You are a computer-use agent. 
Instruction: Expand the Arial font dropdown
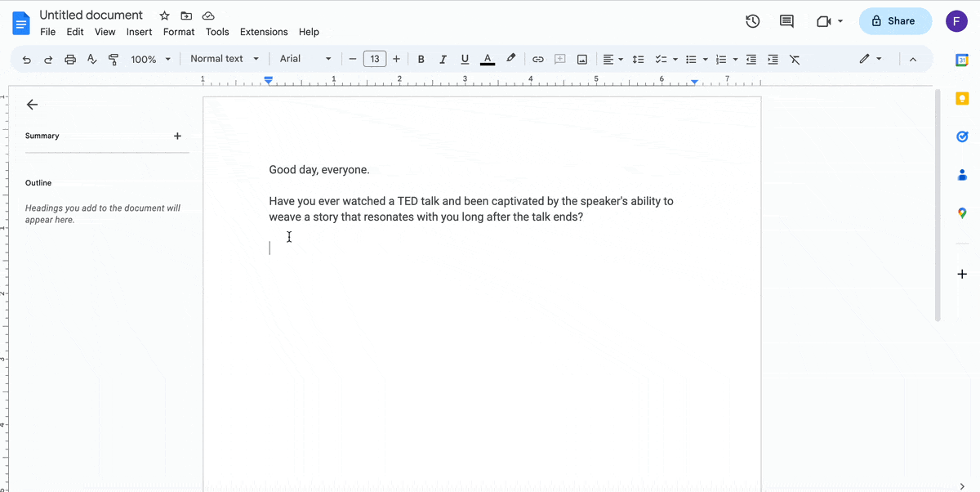click(x=305, y=59)
